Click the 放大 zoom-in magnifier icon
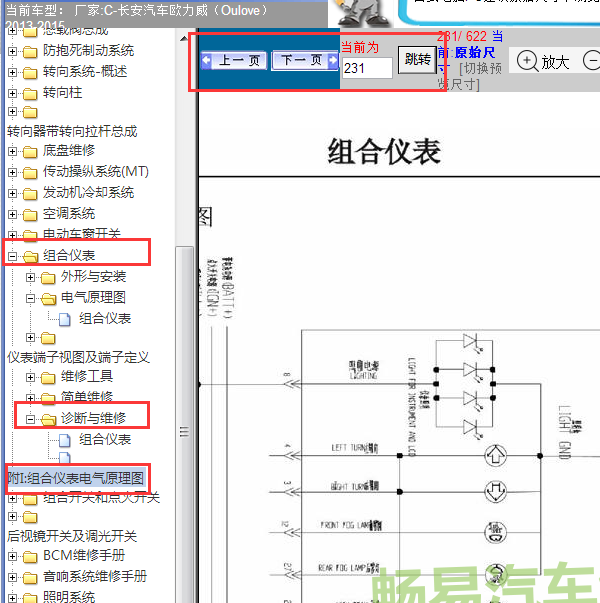 coord(527,61)
